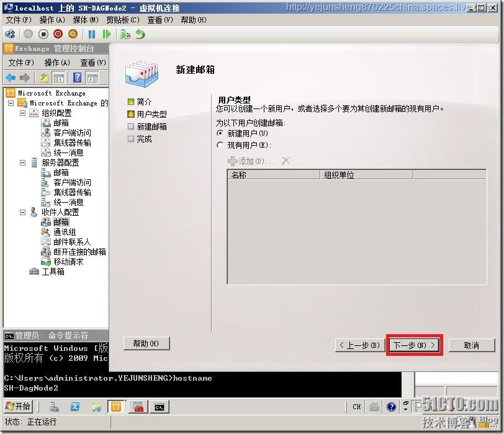Click the gray X remove icon beside 添加
Image resolution: width=504 pixels, height=434 pixels.
pos(286,161)
